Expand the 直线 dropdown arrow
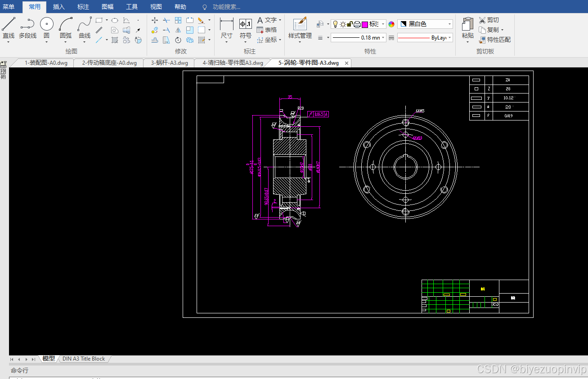Viewport: 588px width, 379px height. (9, 42)
